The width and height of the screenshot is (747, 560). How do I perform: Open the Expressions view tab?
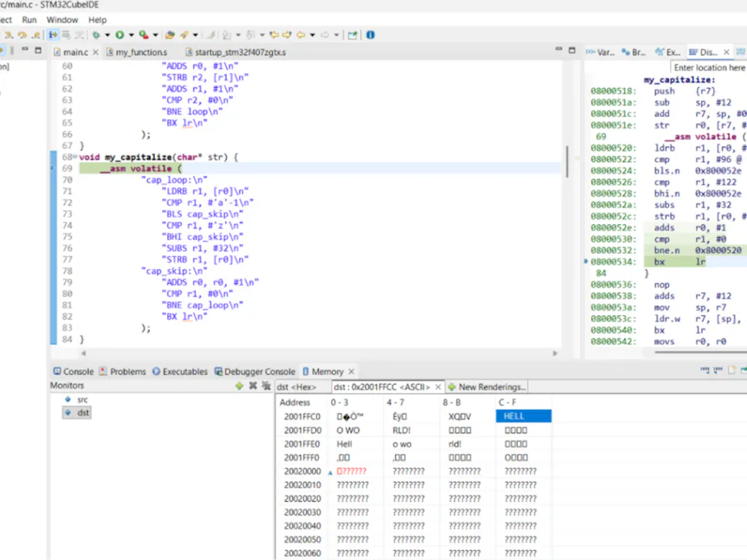[668, 52]
